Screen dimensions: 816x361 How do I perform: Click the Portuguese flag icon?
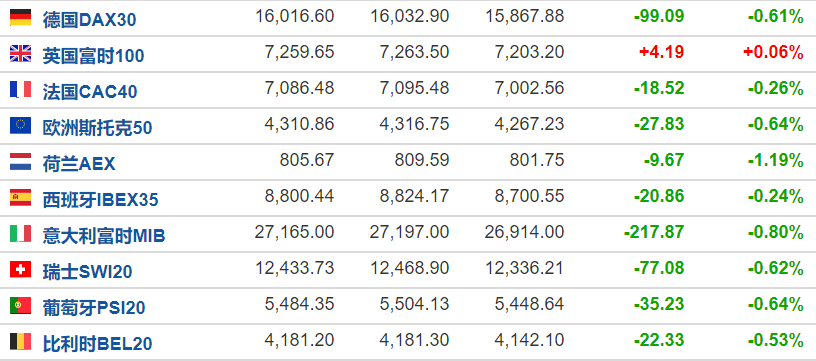click(20, 305)
